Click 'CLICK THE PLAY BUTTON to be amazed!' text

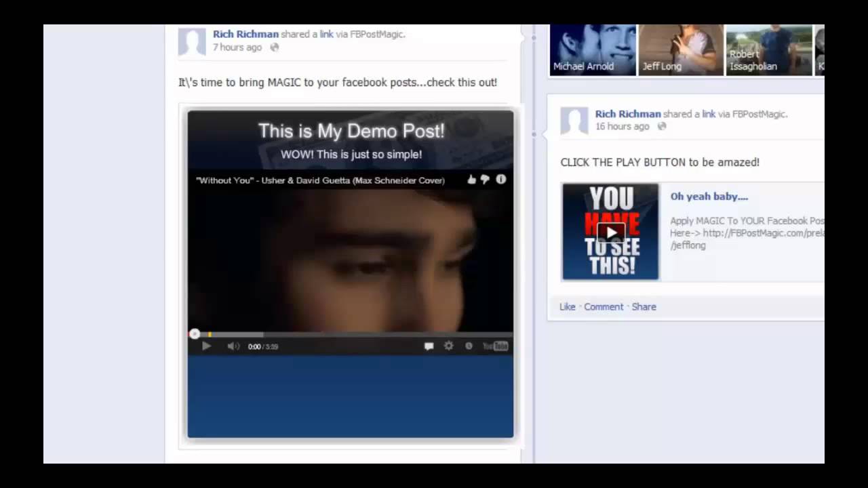tap(660, 162)
